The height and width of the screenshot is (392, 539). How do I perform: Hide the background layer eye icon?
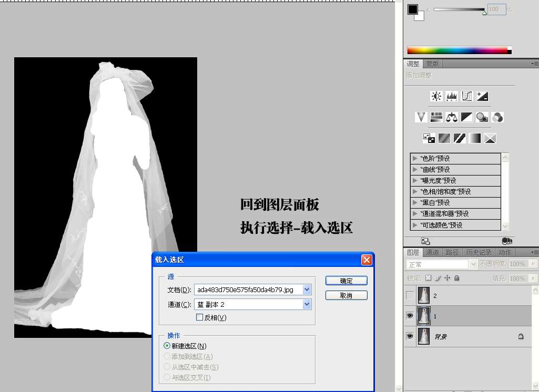pyautogui.click(x=410, y=336)
